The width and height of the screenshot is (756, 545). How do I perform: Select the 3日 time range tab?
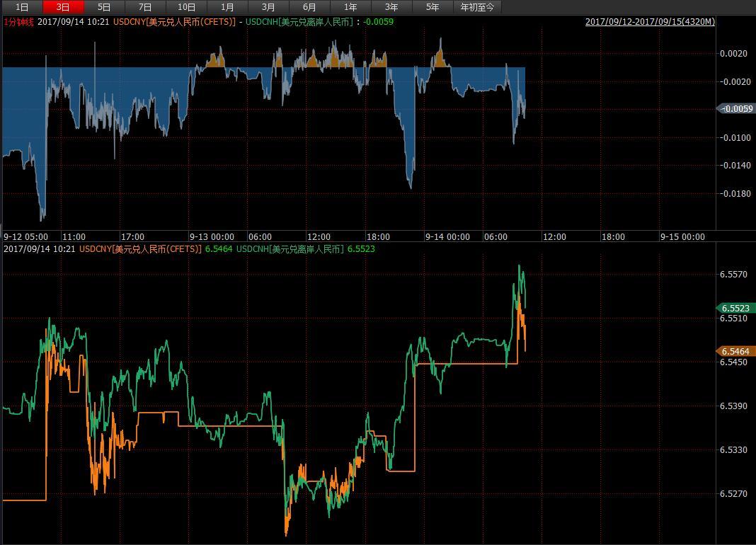click(x=63, y=7)
